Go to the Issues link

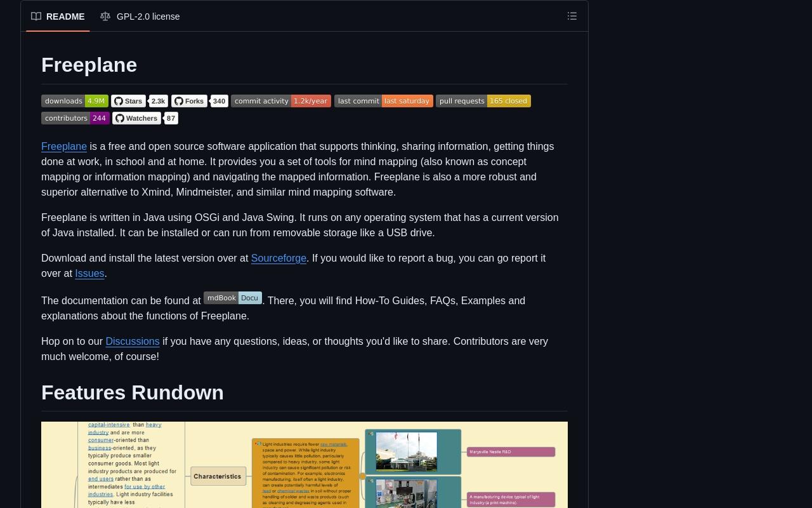89,273
